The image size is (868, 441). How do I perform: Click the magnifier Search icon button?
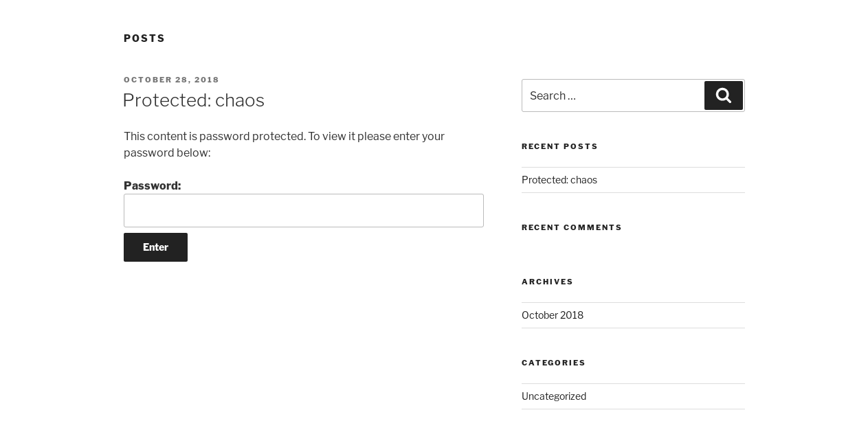[723, 95]
